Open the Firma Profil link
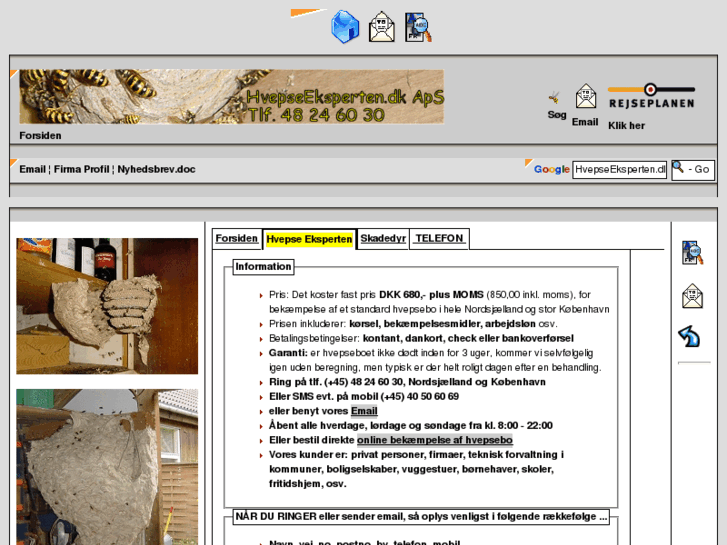 (82, 169)
